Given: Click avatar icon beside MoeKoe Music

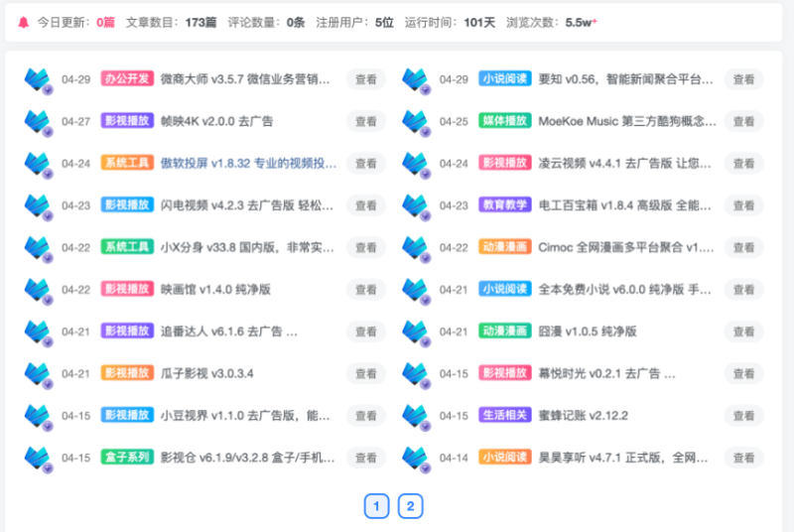Looking at the screenshot, I should tap(416, 122).
